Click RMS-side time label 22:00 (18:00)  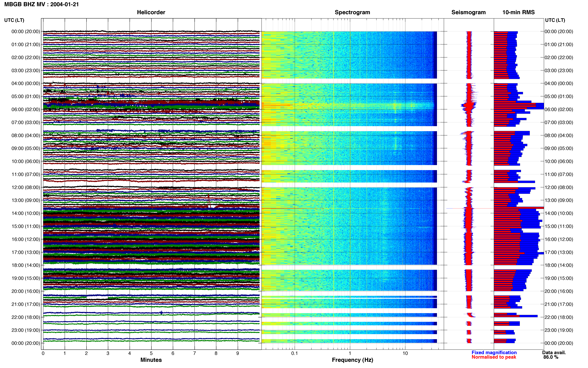click(x=559, y=317)
